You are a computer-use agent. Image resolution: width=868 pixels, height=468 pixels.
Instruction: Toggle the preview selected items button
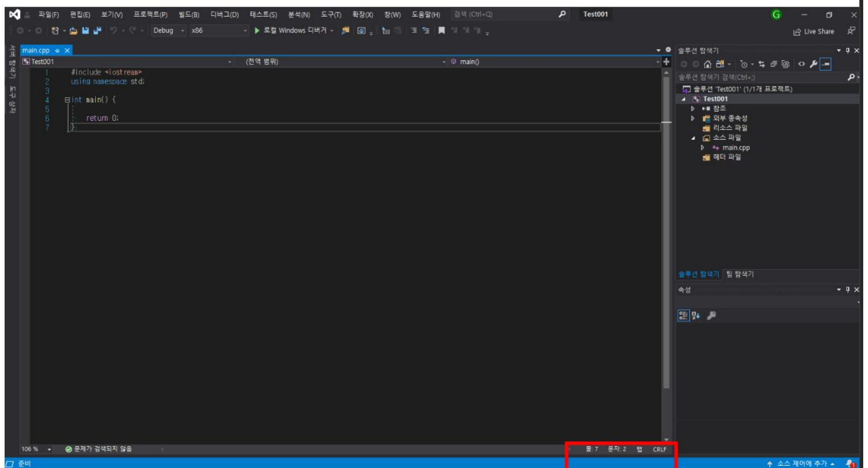point(826,64)
